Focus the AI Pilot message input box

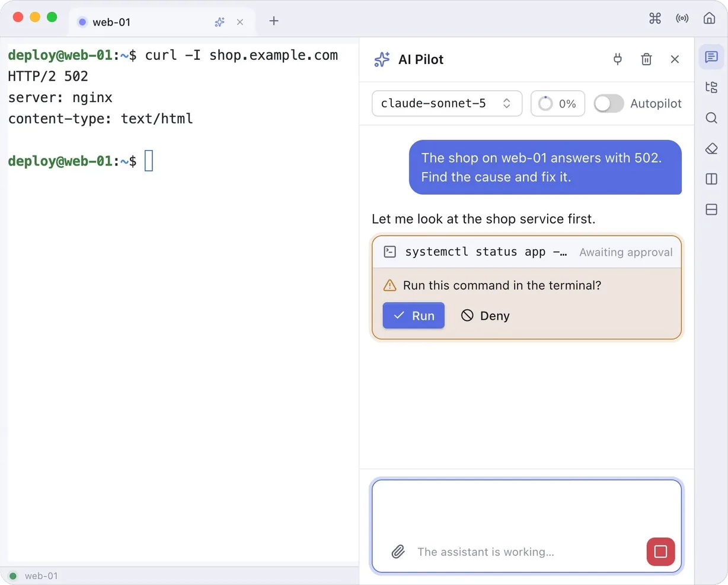point(527,526)
